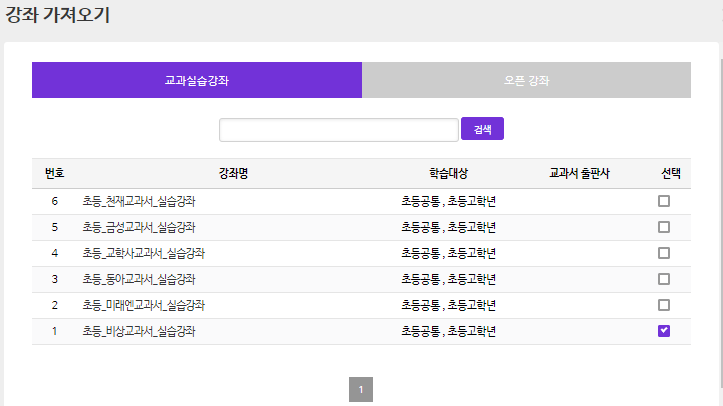Click 학습대상 cell of 초등_천재교과서 row
723x406 pixels.
click(x=448, y=201)
